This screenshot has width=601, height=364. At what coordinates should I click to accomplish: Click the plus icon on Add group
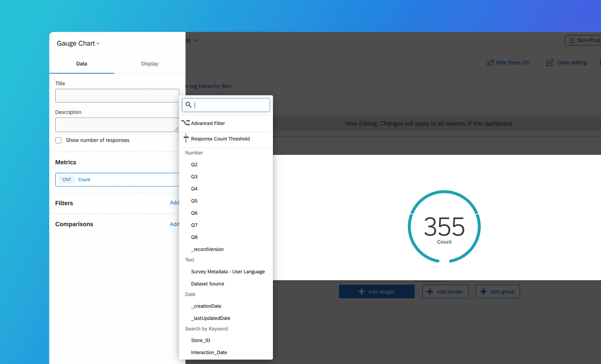click(484, 292)
